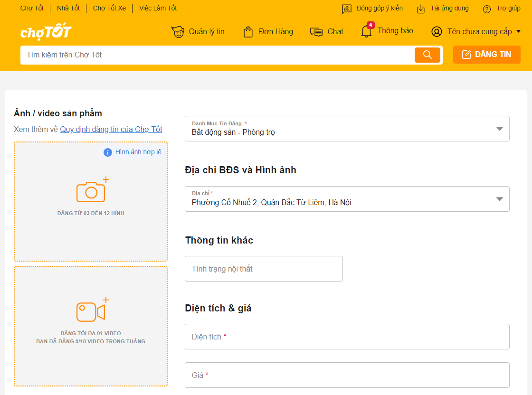532x395 pixels.
Task: Click the Hình ảnh hợp lệ info icon
Action: (x=108, y=152)
